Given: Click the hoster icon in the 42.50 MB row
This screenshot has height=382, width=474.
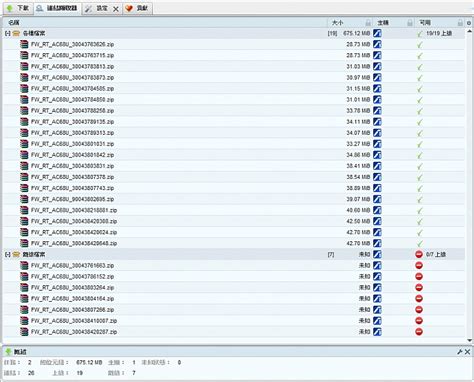Looking at the screenshot, I should pos(377,221).
